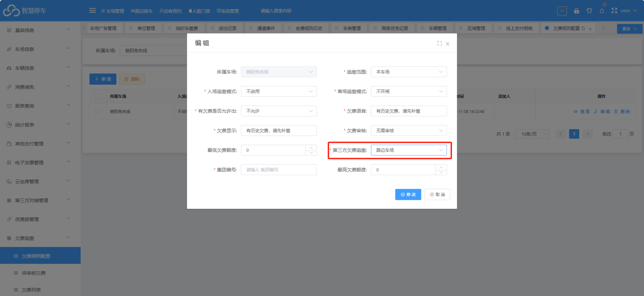Open the header box dropdown icon
Image resolution: width=644 pixels, height=296 pixels.
(x=562, y=11)
